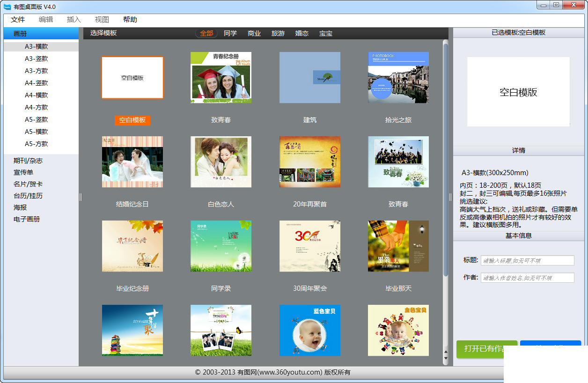The image size is (588, 383).
Task: Expand the 期刊/杂志 category
Action: pyautogui.click(x=28, y=161)
